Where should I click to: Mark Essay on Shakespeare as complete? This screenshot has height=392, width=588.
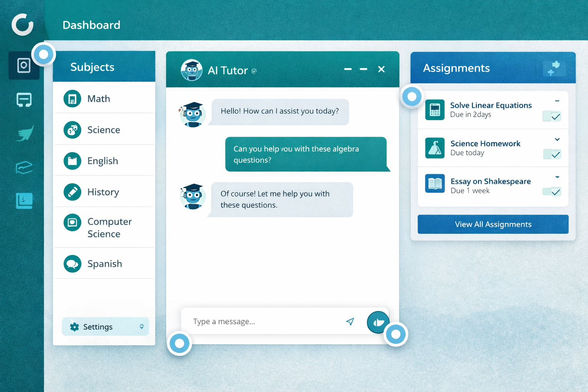point(552,192)
